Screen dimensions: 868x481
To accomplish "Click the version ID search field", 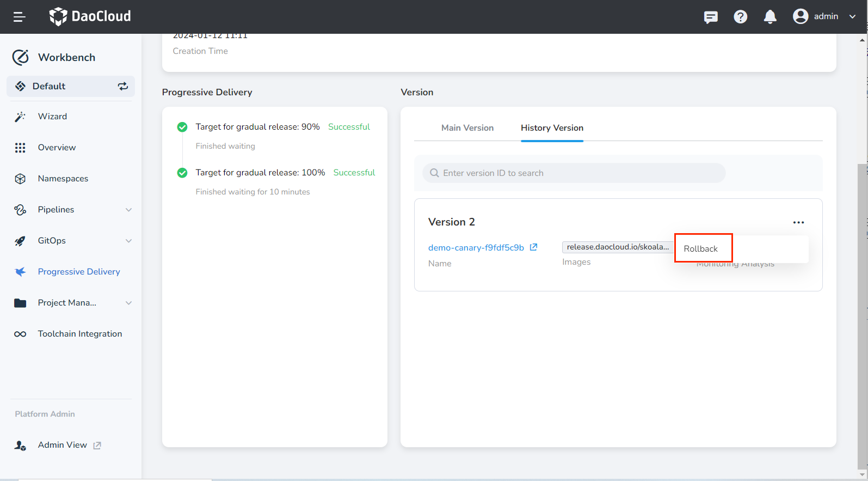I will tap(574, 173).
